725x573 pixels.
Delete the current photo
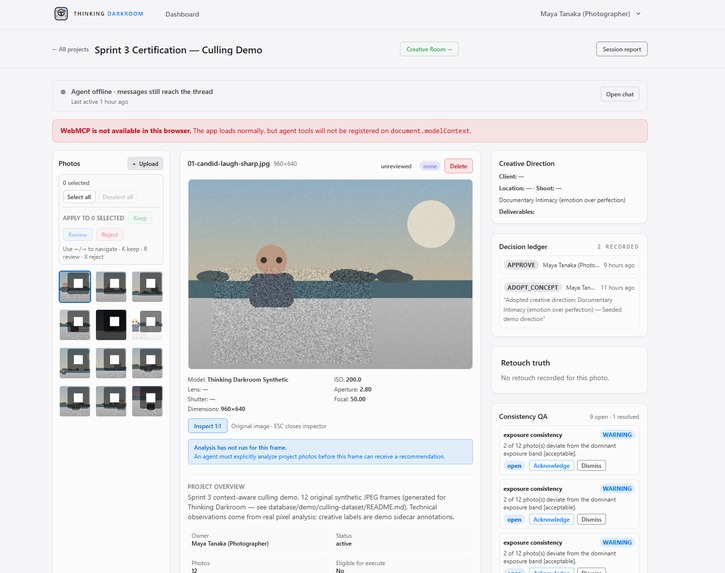[458, 166]
